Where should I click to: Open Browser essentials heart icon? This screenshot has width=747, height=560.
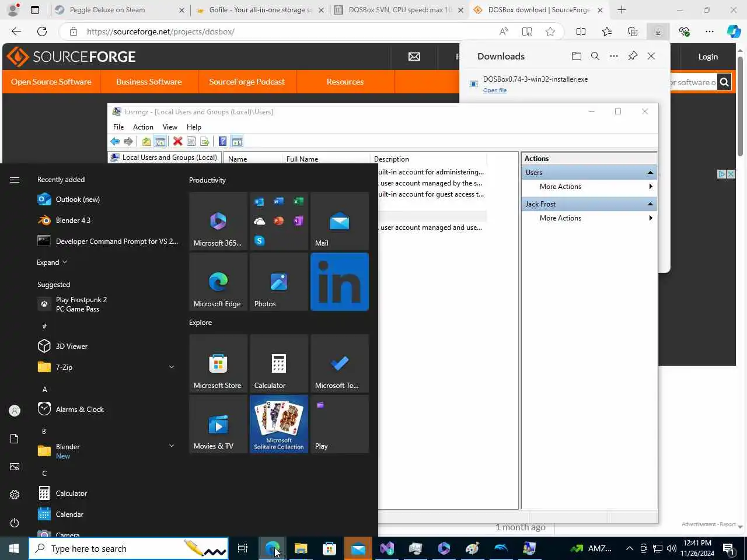684,32
